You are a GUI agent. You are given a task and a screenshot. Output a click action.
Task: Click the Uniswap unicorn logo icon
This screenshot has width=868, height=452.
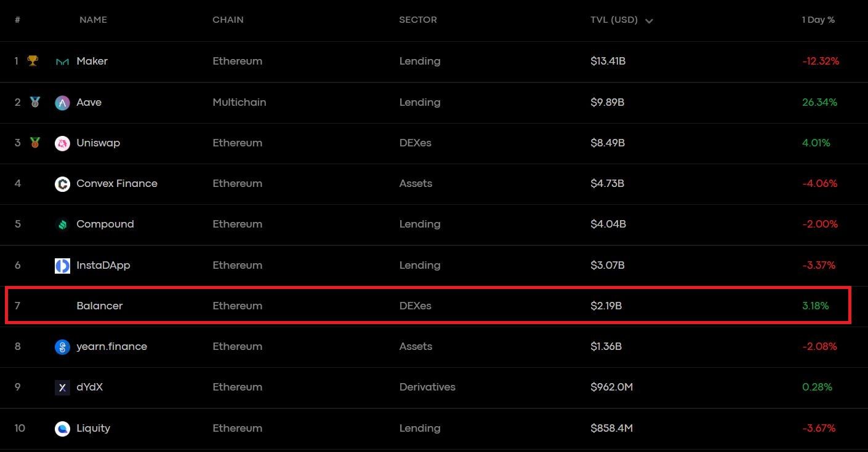pos(62,143)
